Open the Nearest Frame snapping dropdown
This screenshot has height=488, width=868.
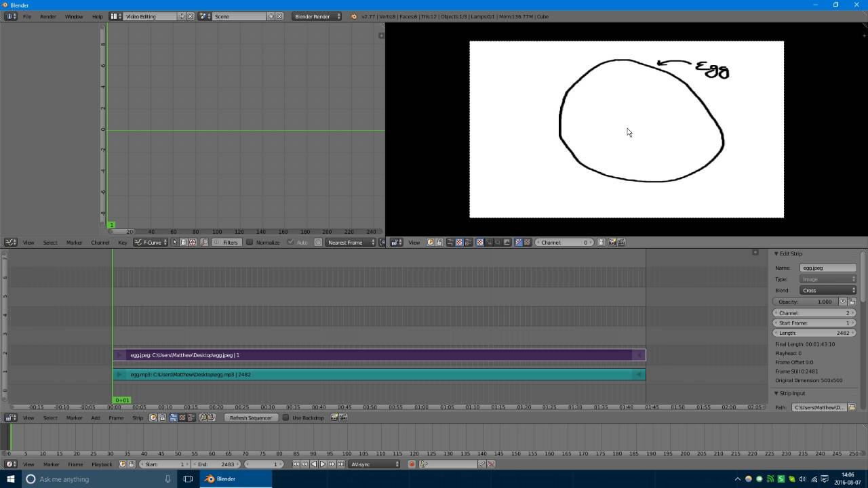pos(351,243)
